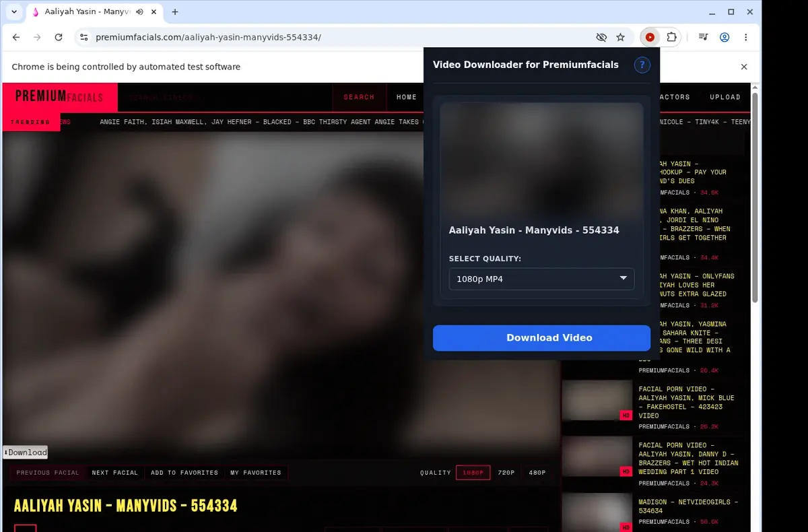Click the browser forward arrow
The width and height of the screenshot is (808, 532).
coord(37,38)
